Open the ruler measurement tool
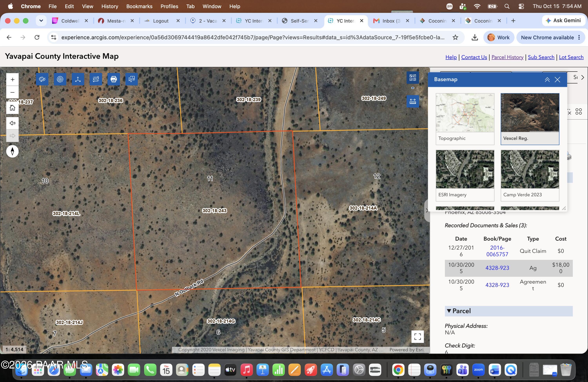This screenshot has height=382, width=588. [413, 101]
